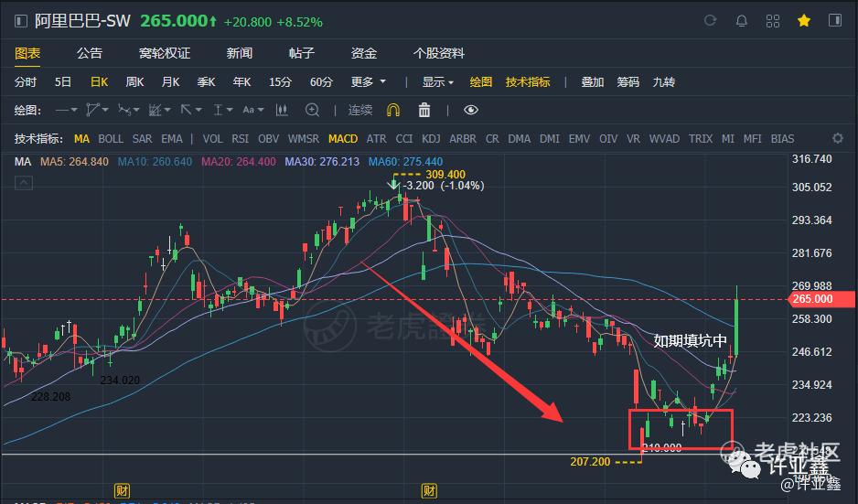Image resolution: width=858 pixels, height=504 pixels.
Task: Toggle drawings visibility eye icon
Action: [470, 111]
